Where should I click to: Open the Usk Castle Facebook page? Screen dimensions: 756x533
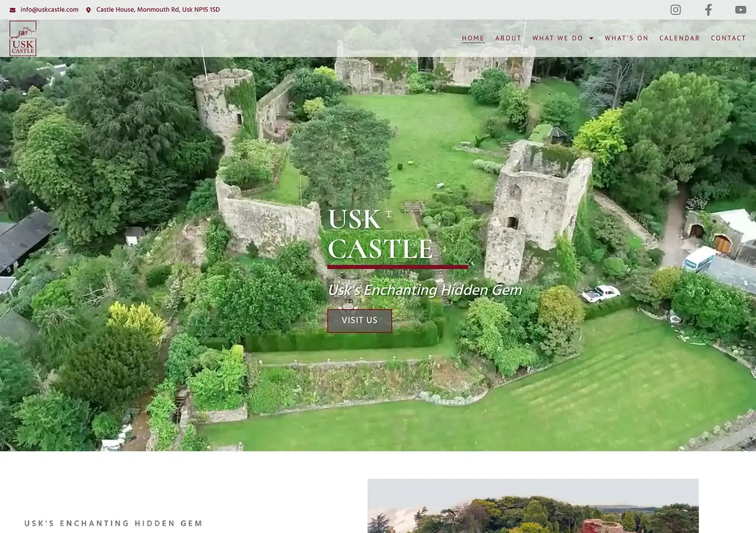[x=708, y=9]
